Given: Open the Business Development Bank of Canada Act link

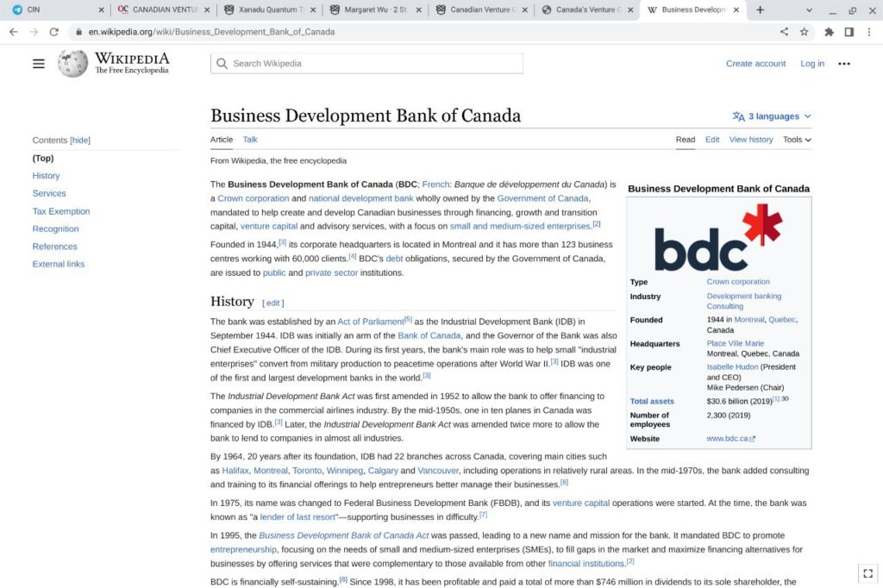Looking at the screenshot, I should pos(343,535).
